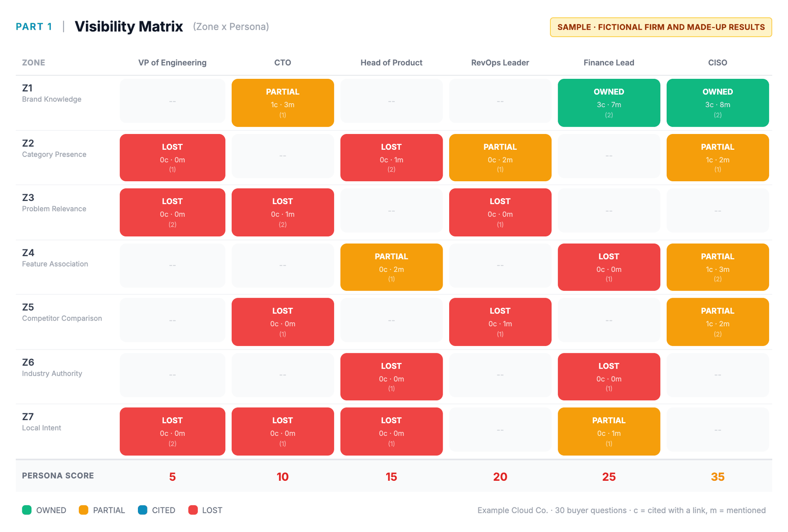Image resolution: width=788 pixels, height=532 pixels.
Task: Click the Z6 Industry Authority row label
Action: [x=52, y=367]
